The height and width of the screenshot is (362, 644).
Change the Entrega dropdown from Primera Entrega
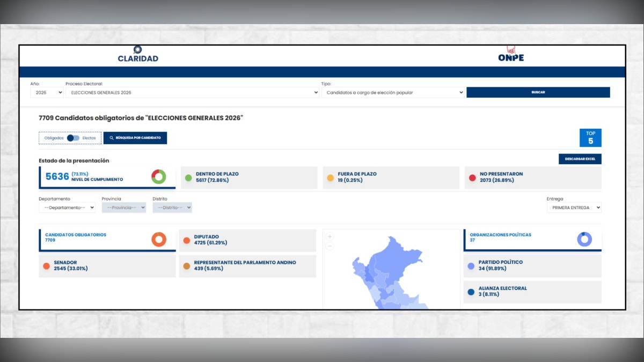point(574,208)
